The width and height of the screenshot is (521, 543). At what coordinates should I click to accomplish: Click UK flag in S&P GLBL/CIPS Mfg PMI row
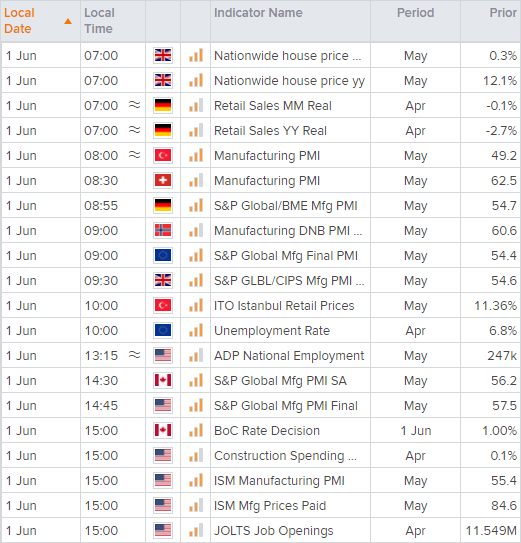coord(163,280)
